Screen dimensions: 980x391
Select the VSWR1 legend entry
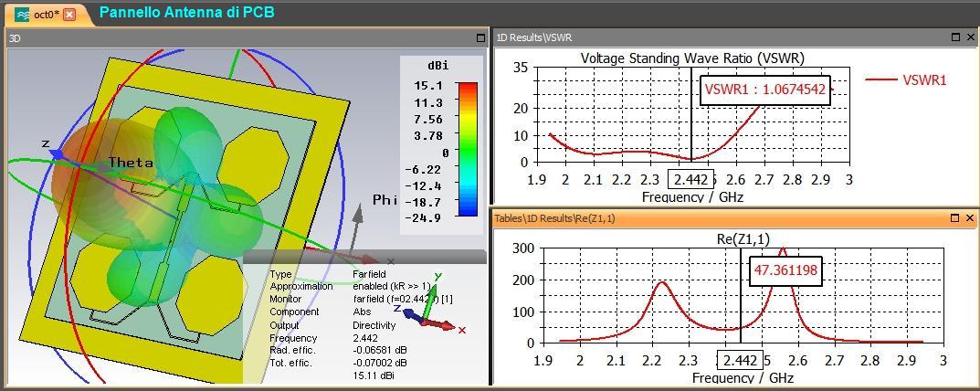906,79
